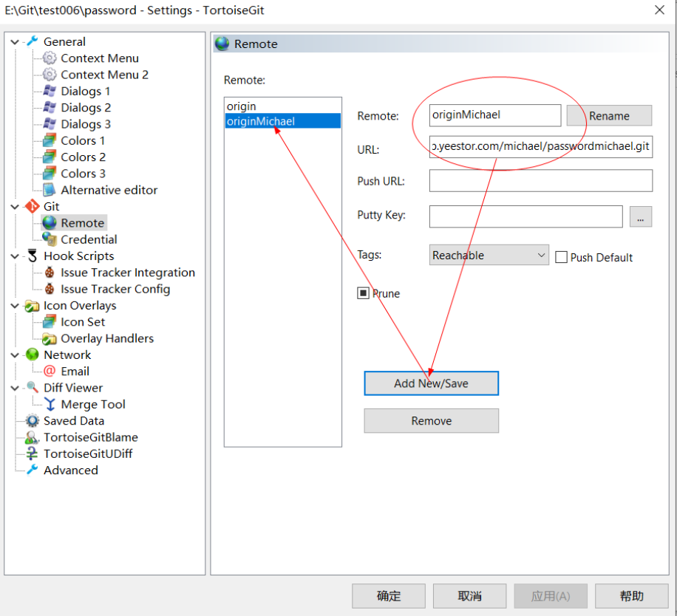Viewport: 677px width, 616px height.
Task: Click the Context Menu gear icon
Action: pyautogui.click(x=50, y=58)
